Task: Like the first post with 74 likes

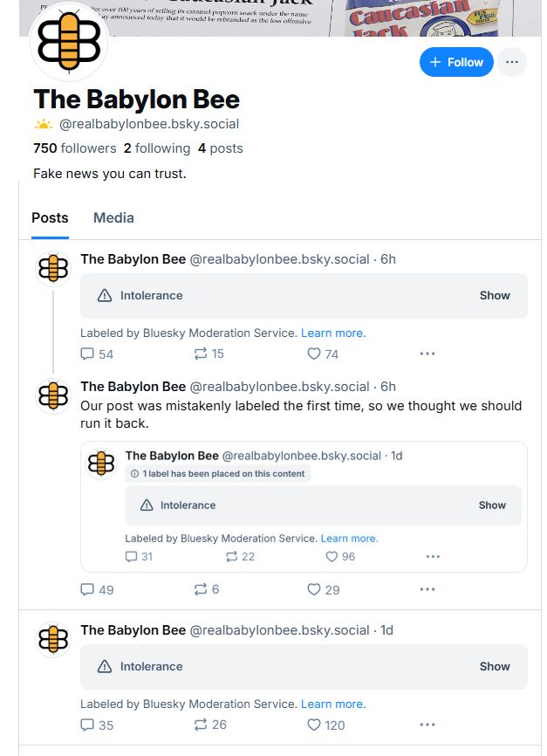Action: (x=314, y=354)
